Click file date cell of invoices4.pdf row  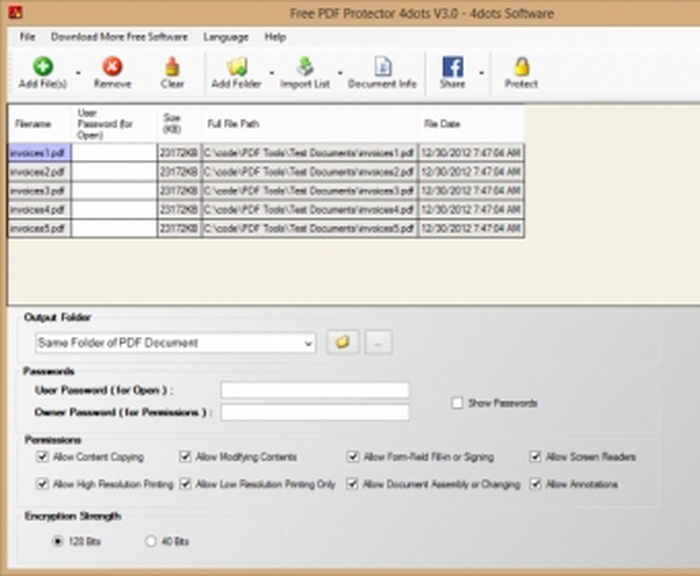471,209
